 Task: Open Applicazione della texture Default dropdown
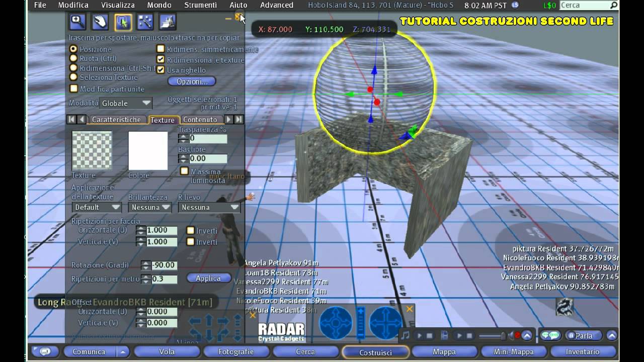[x=97, y=207]
